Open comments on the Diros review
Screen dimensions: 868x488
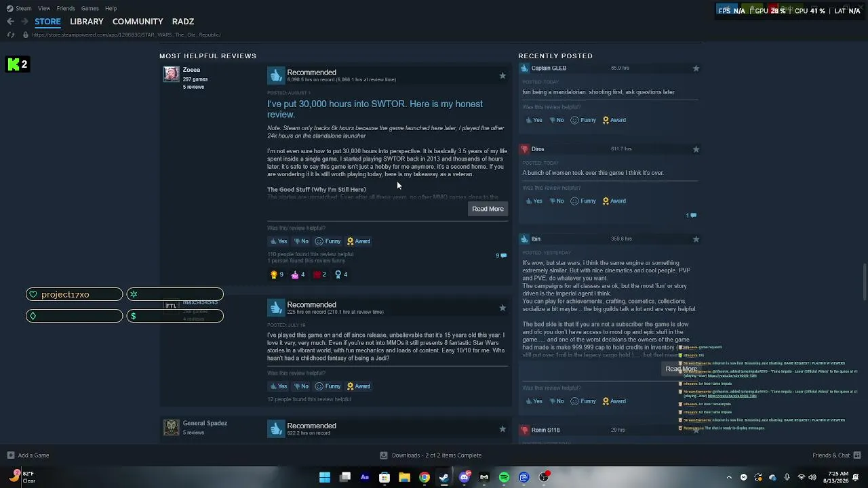(x=691, y=216)
